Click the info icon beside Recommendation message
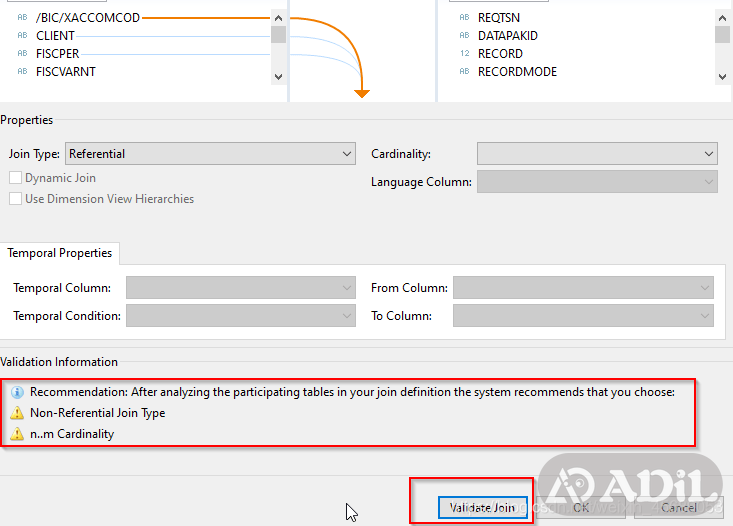The image size is (733, 526). click(x=17, y=392)
